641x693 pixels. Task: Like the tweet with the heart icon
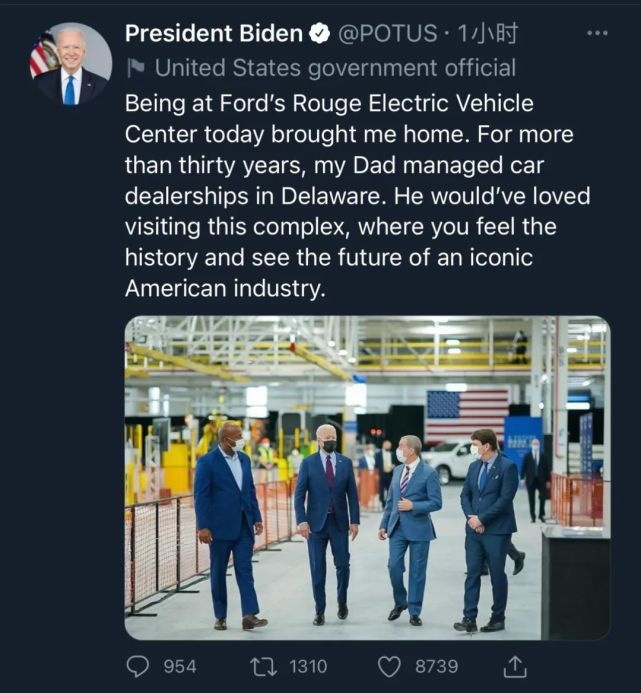[x=389, y=666]
